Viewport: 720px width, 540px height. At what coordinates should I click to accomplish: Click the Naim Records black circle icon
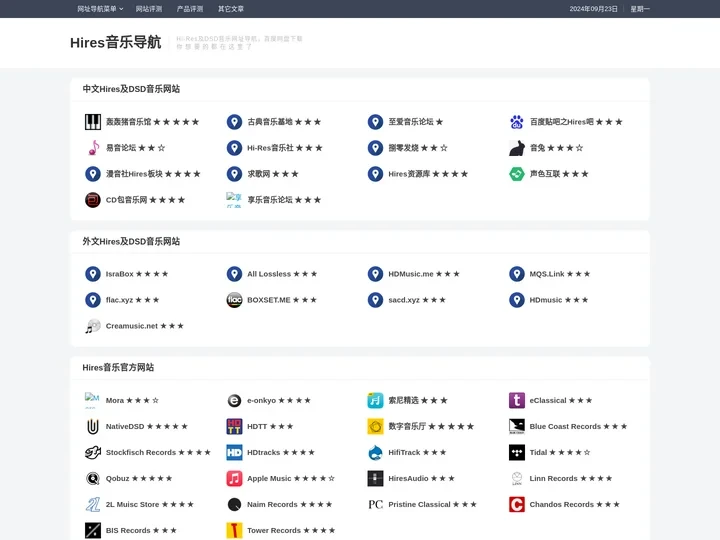coord(234,504)
